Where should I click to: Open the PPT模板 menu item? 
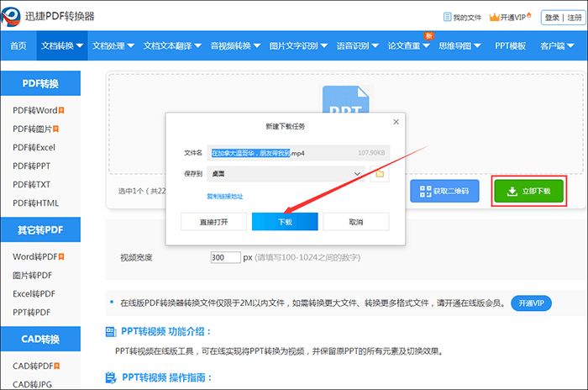(x=510, y=45)
